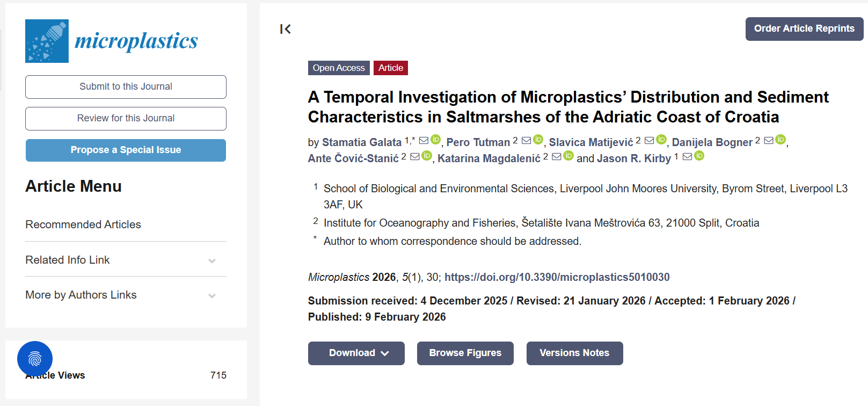Click the envelope icon beside Slavica Matijević
Viewport: 868px width, 406px height.
tap(649, 141)
